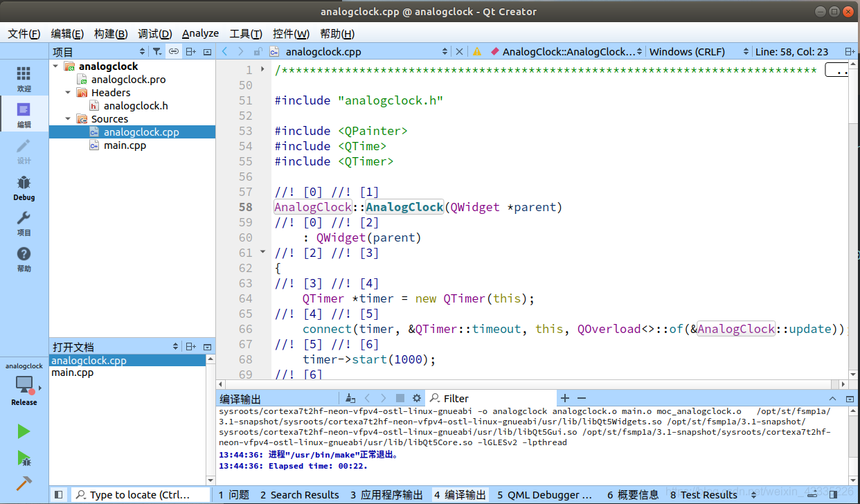Toggle the warnings indicator in editor toolbar
Screen dimensions: 860x504
coord(476,51)
